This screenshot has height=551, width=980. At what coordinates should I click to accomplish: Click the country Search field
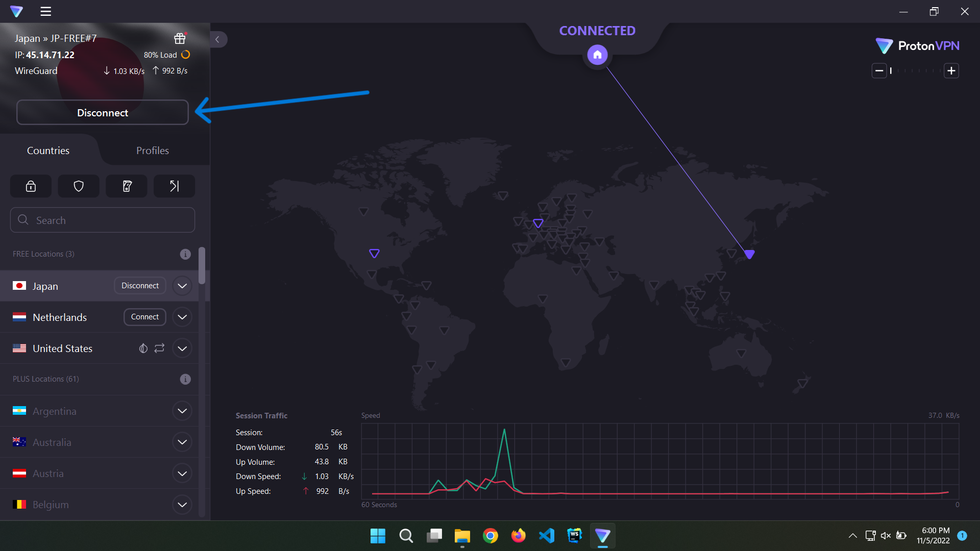pos(103,220)
